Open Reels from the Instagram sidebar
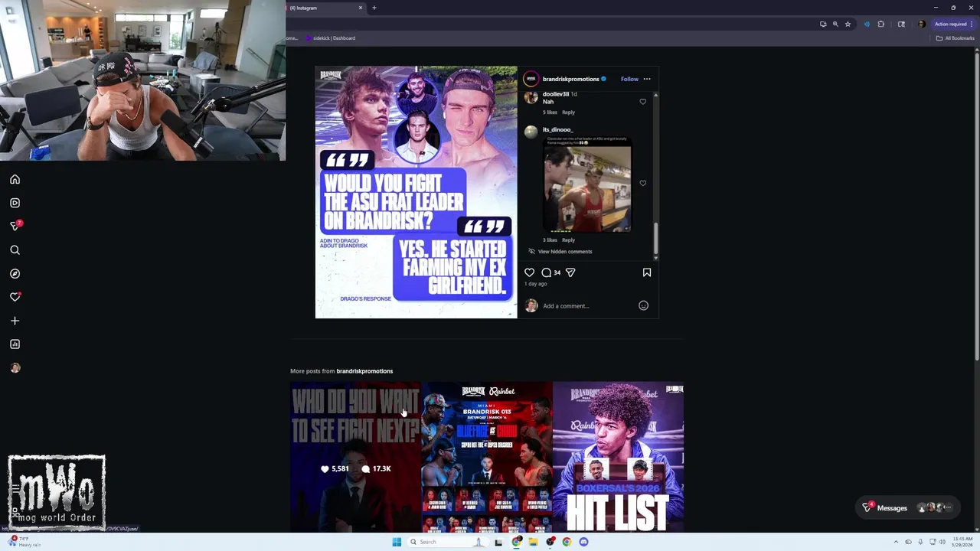Viewport: 980px width, 551px height. tap(15, 203)
